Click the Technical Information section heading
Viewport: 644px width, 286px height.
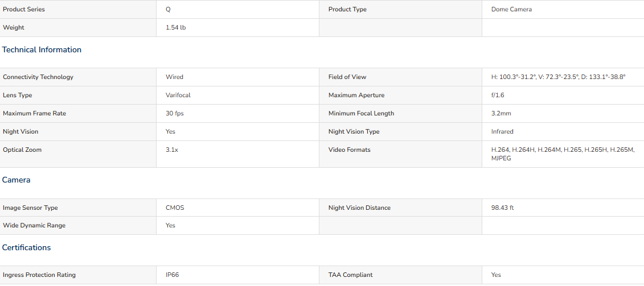[x=42, y=49]
